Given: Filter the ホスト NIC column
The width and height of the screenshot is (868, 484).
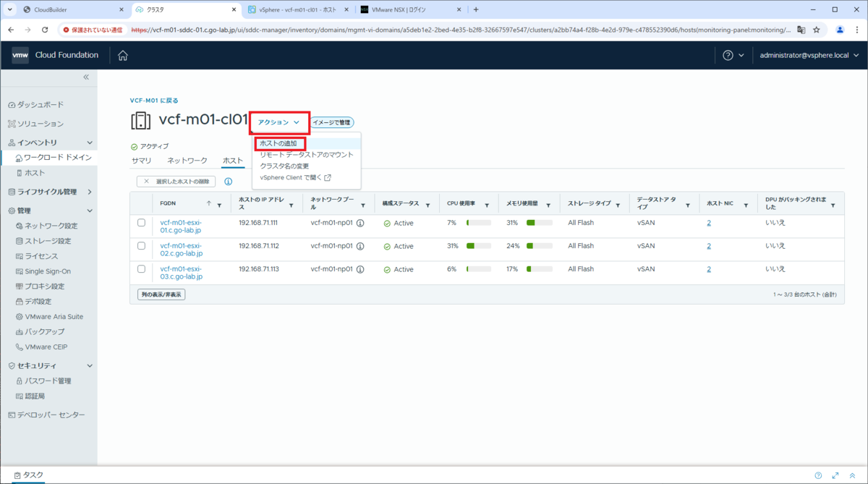Looking at the screenshot, I should pyautogui.click(x=745, y=205).
